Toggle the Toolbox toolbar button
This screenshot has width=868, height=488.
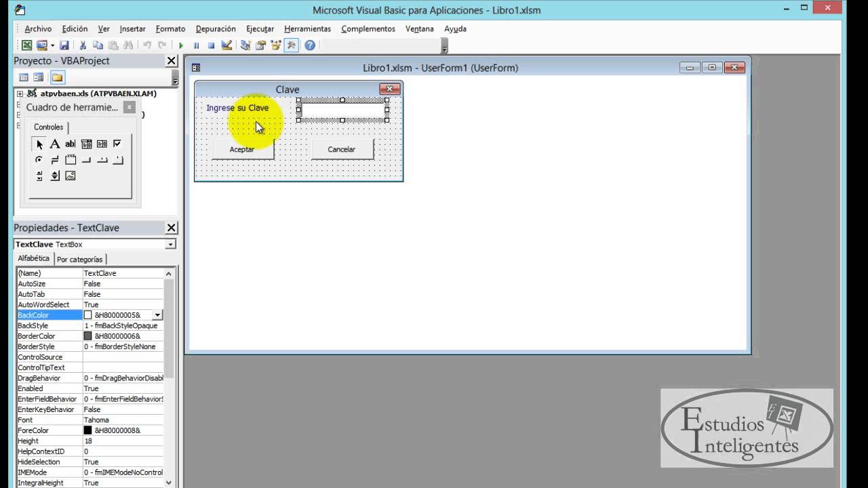pyautogui.click(x=291, y=45)
